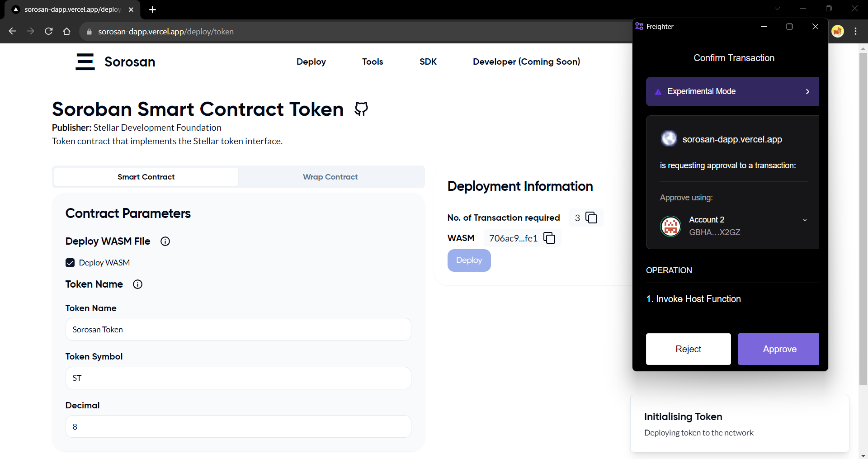The width and height of the screenshot is (868, 459).
Task: Open a new browser tab
Action: tap(152, 9)
